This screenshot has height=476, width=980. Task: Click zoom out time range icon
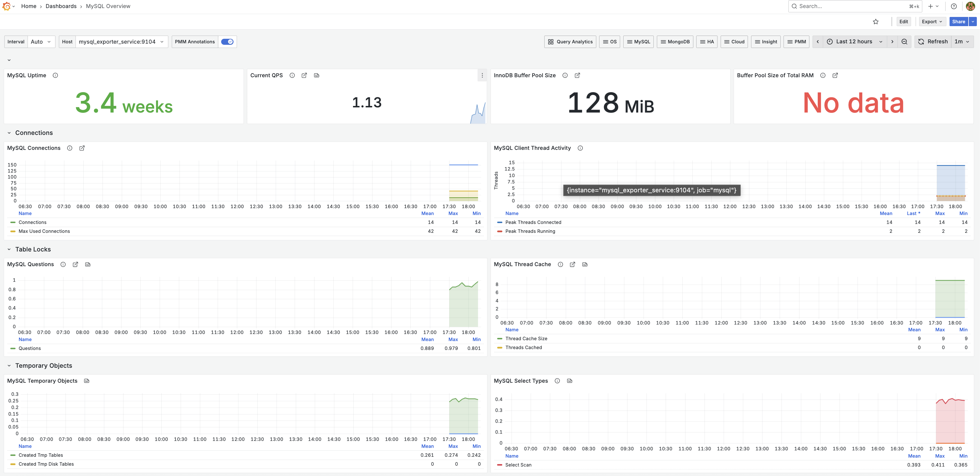click(904, 42)
